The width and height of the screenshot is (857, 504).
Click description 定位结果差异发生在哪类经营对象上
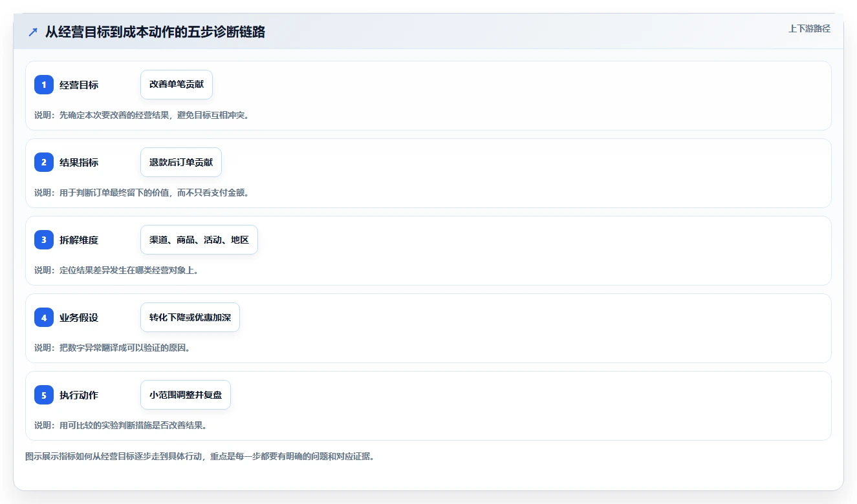[116, 270]
